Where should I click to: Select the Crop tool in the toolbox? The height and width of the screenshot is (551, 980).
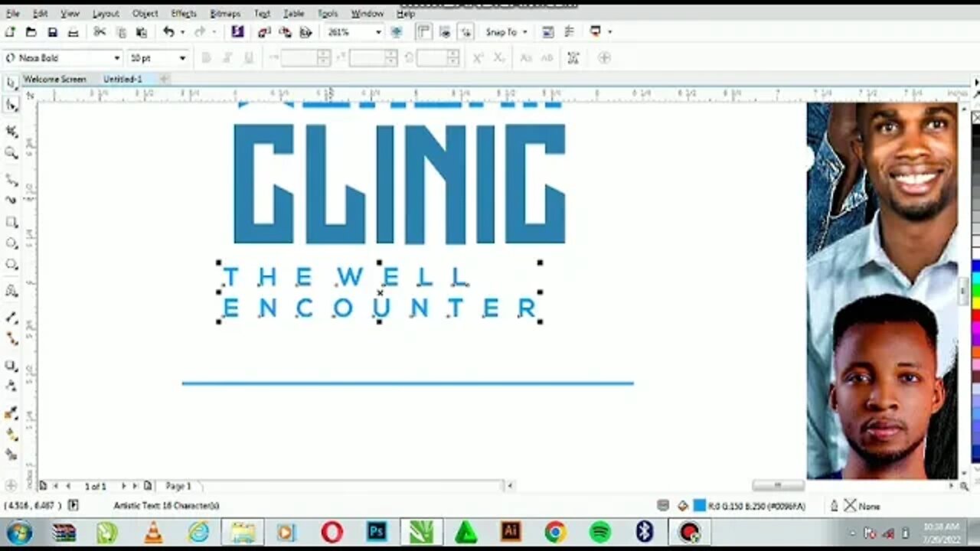coord(11,132)
